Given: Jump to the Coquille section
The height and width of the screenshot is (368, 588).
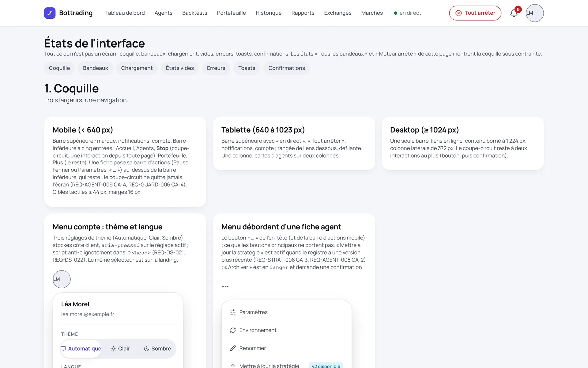Looking at the screenshot, I should 59,68.
